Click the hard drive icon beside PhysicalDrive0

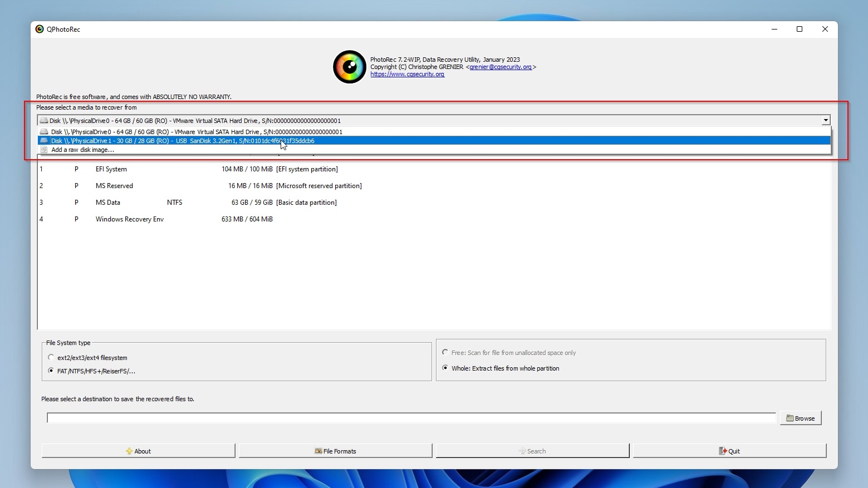pyautogui.click(x=44, y=132)
